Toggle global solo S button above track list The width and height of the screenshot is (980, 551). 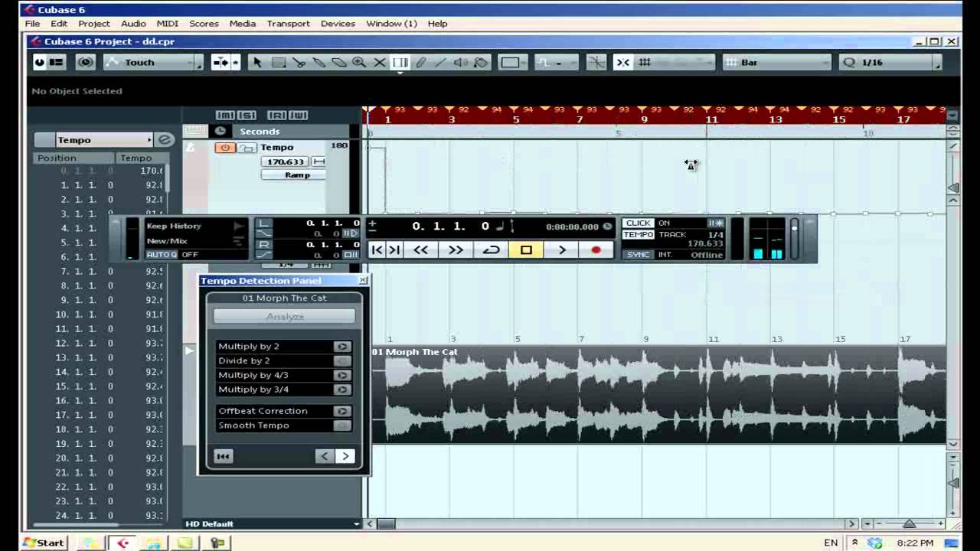click(247, 116)
